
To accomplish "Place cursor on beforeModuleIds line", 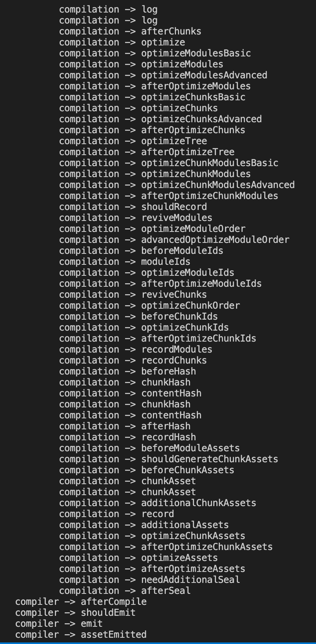I will [x=182, y=251].
